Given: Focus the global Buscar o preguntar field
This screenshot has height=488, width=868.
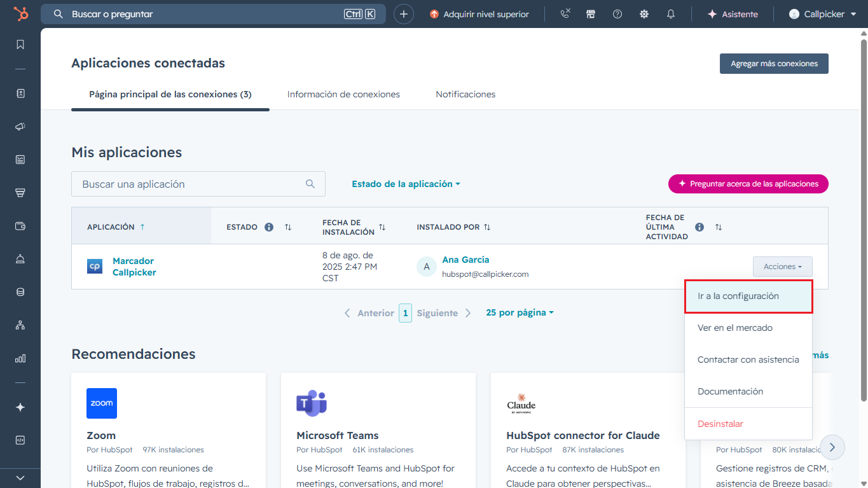Looking at the screenshot, I should (213, 14).
